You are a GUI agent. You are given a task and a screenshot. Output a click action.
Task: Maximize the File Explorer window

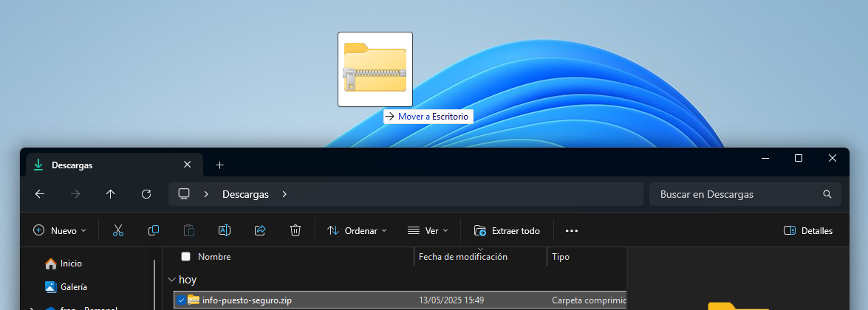point(799,158)
